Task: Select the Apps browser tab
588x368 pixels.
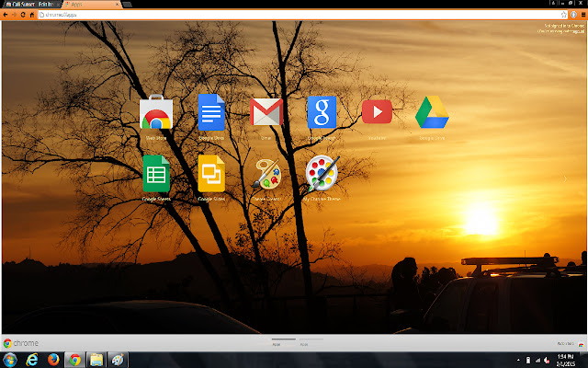Action: click(x=90, y=4)
